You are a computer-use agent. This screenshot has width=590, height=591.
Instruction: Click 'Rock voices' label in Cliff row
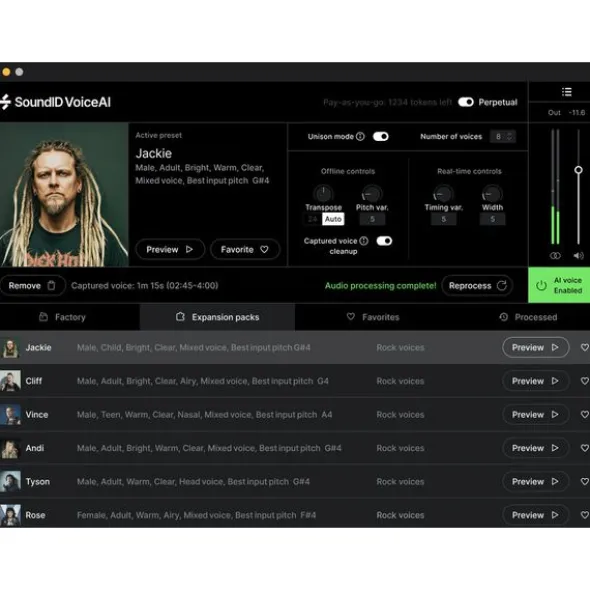pos(400,381)
